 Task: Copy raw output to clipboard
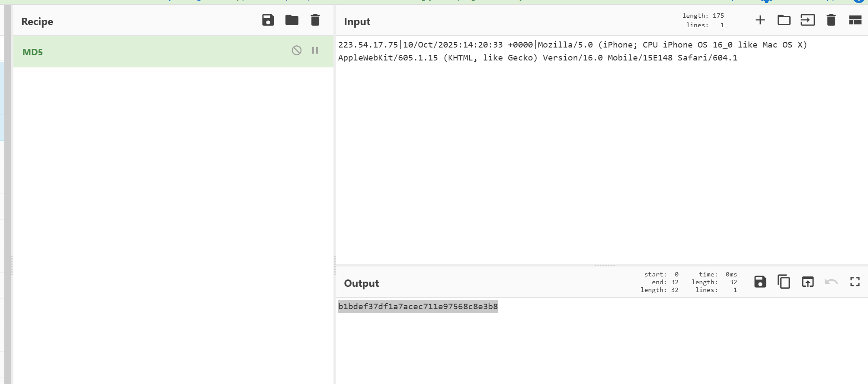pyautogui.click(x=784, y=282)
